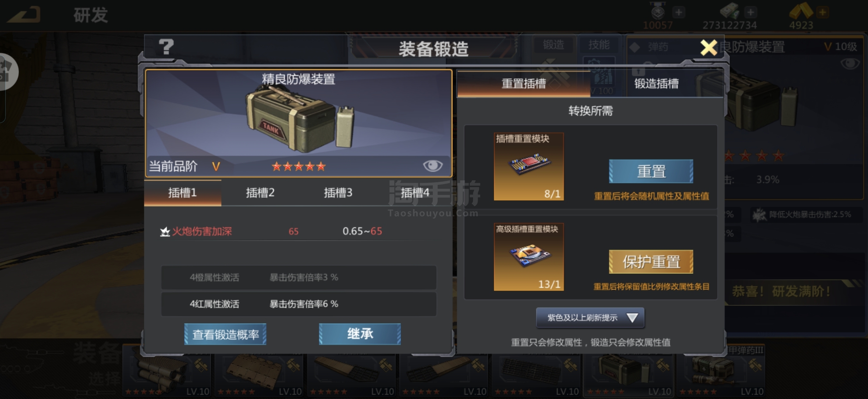Toggle the eye icon in background panel
The image size is (868, 399).
(x=850, y=64)
